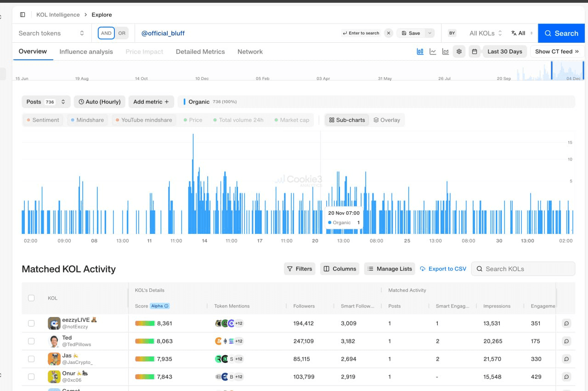Select the bar chart view icon

pyautogui.click(x=420, y=51)
